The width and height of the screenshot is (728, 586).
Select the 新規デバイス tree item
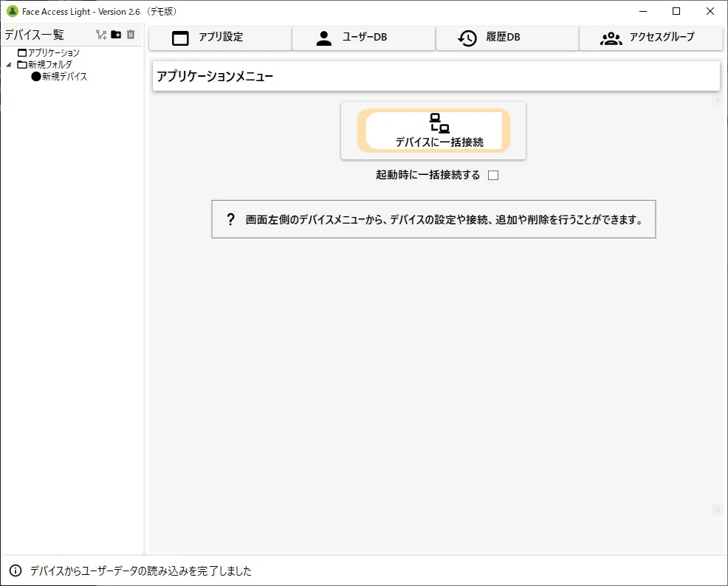[x=64, y=76]
